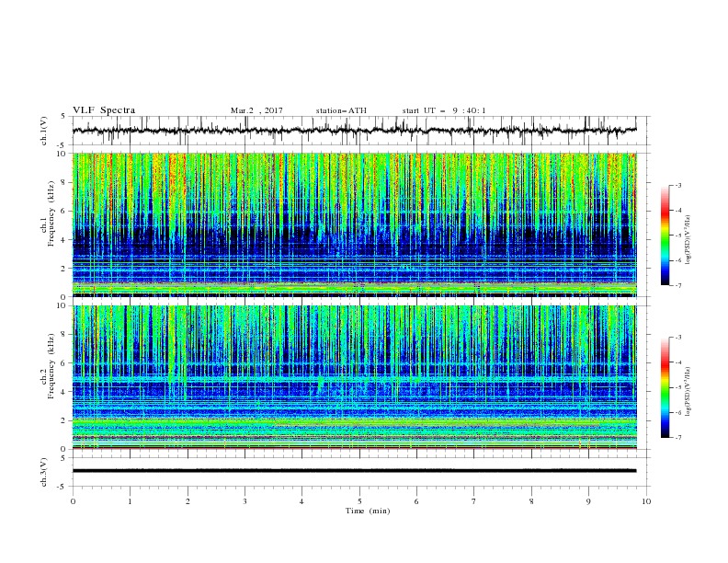Click the "ch.1(V)" waveform axis label
The height and width of the screenshot is (563, 728).
[x=44, y=131]
